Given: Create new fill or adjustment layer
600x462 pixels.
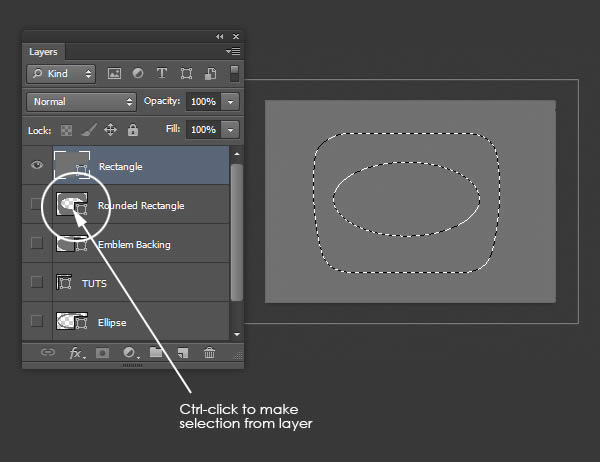Looking at the screenshot, I should (x=130, y=353).
